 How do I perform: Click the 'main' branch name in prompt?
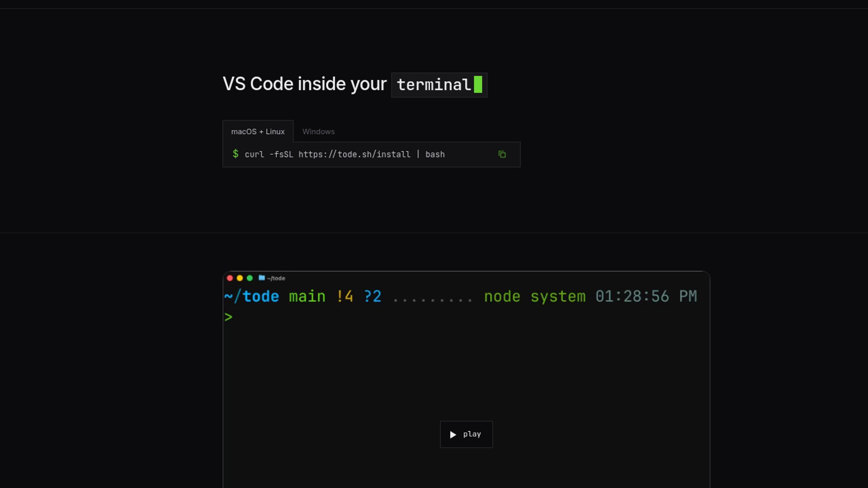pos(307,296)
